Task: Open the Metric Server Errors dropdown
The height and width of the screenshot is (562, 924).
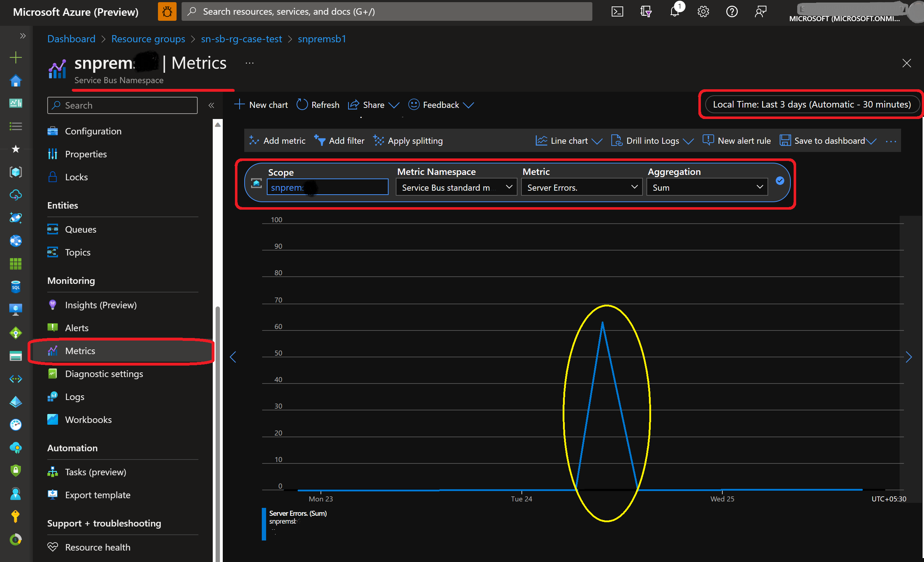Action: click(581, 187)
